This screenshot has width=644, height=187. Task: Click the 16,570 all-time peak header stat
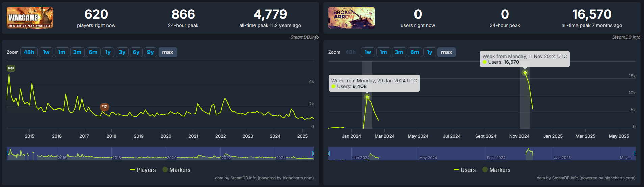592,18
